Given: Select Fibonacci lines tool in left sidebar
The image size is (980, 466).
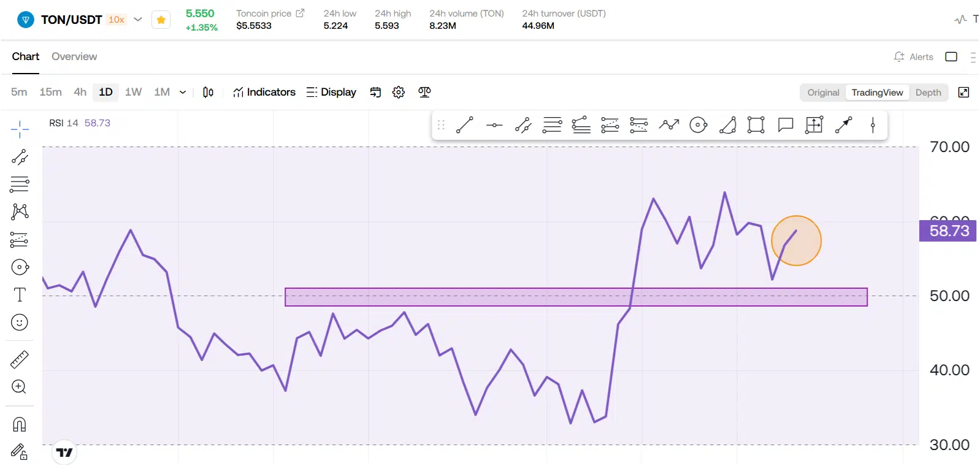Looking at the screenshot, I should click(20, 184).
